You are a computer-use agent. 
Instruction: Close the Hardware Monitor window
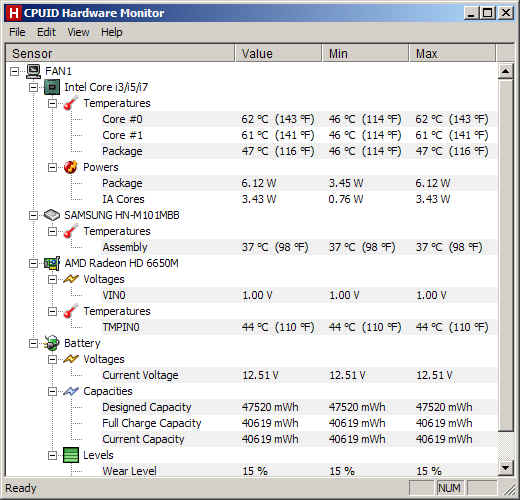point(506,13)
